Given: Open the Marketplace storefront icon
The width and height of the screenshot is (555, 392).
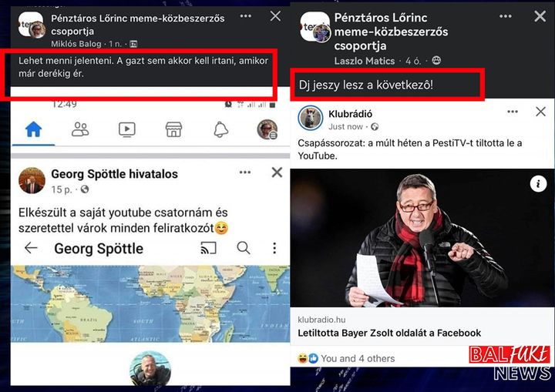Looking at the screenshot, I should pos(173,129).
